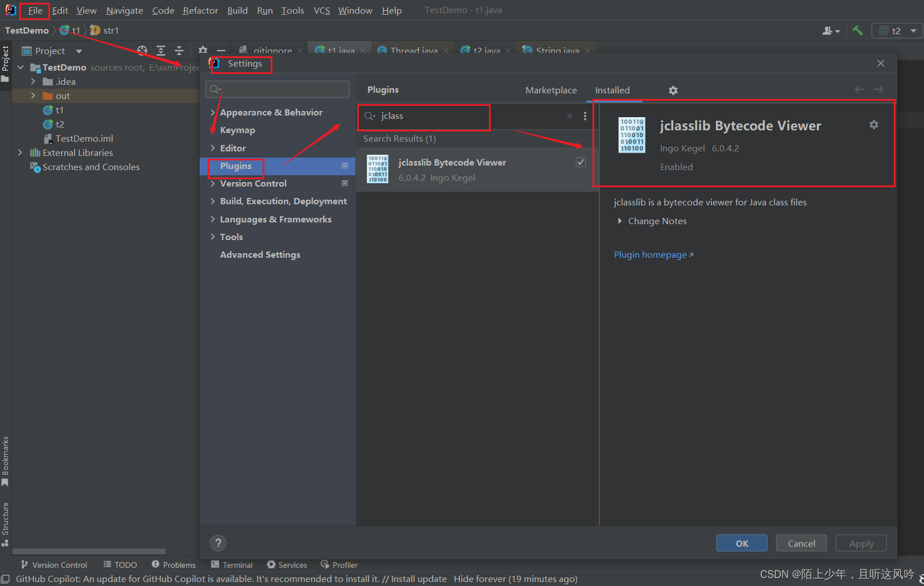Open plugin search options three-dot menu
924x586 pixels.
585,116
